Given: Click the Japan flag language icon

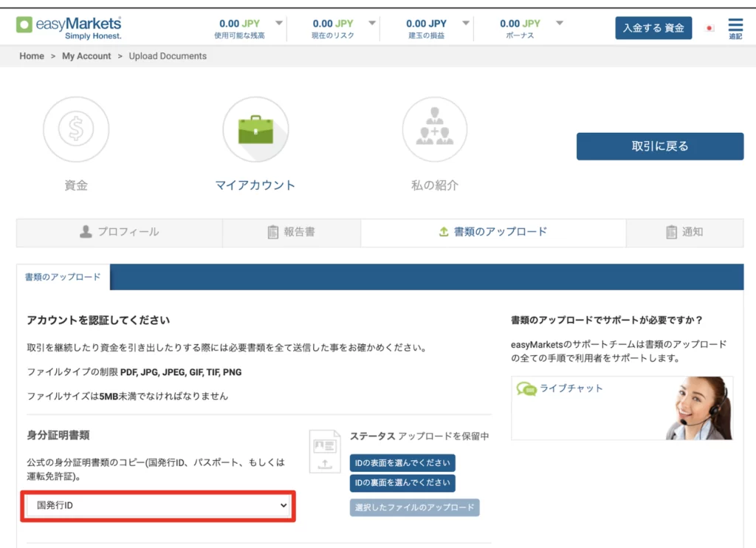Looking at the screenshot, I should coord(710,28).
